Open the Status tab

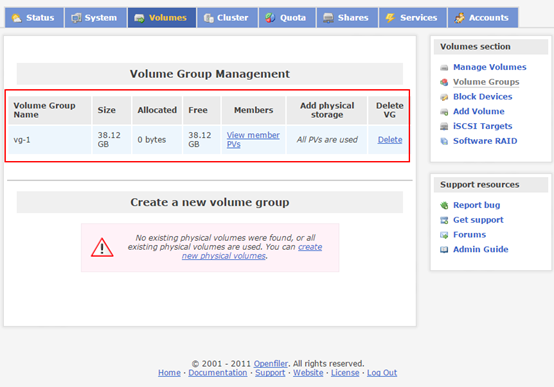click(x=34, y=18)
